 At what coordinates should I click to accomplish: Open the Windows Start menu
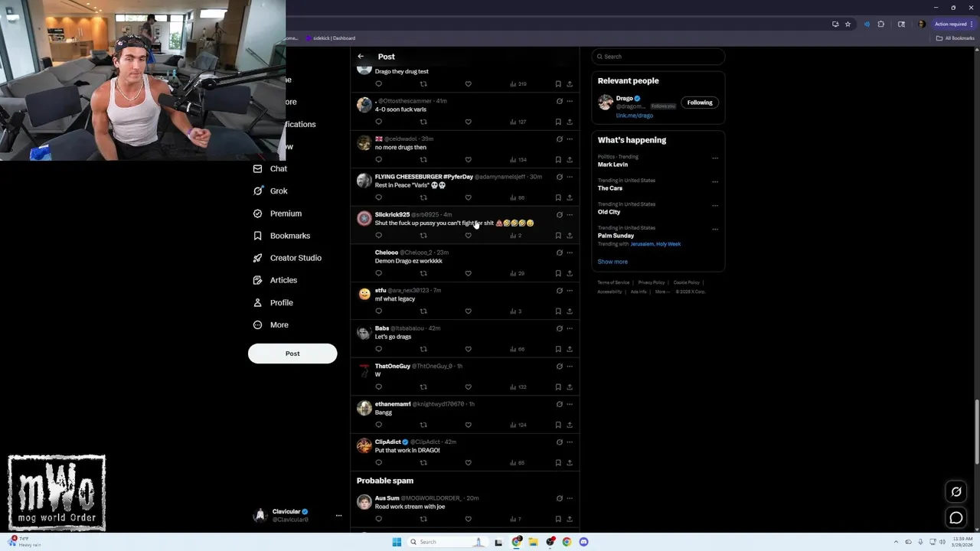397,542
